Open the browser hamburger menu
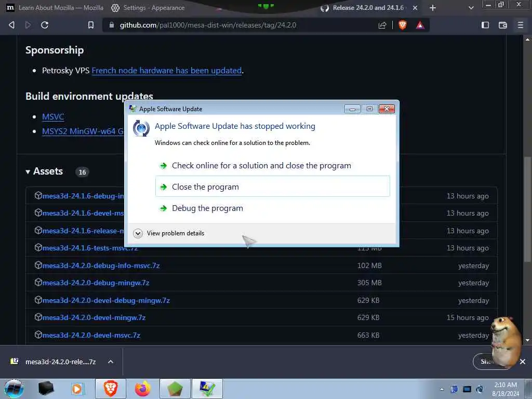 click(521, 25)
